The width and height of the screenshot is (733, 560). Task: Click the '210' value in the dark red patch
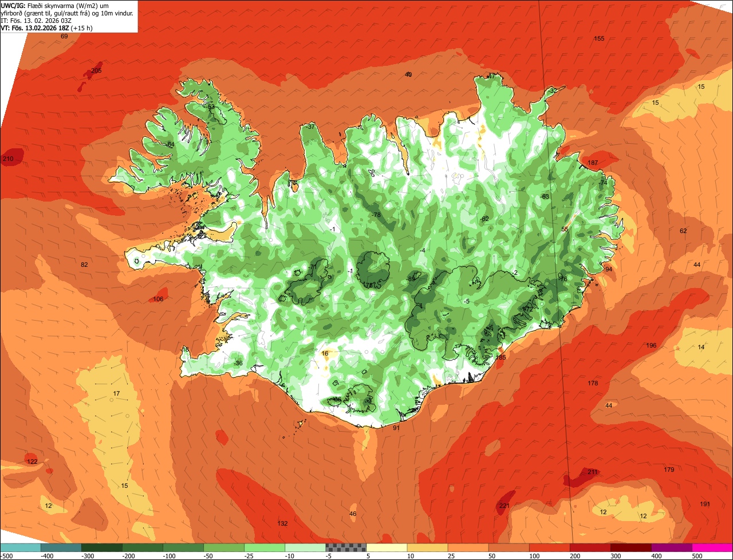pyautogui.click(x=8, y=159)
